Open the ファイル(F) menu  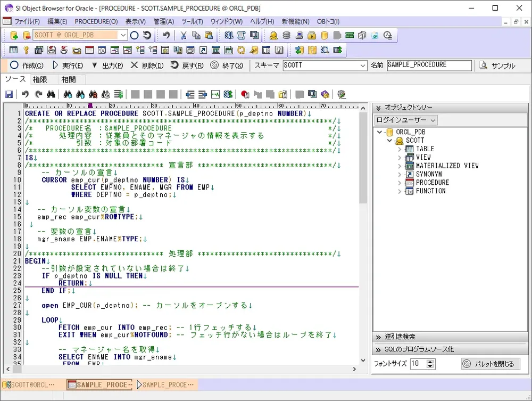(x=27, y=21)
